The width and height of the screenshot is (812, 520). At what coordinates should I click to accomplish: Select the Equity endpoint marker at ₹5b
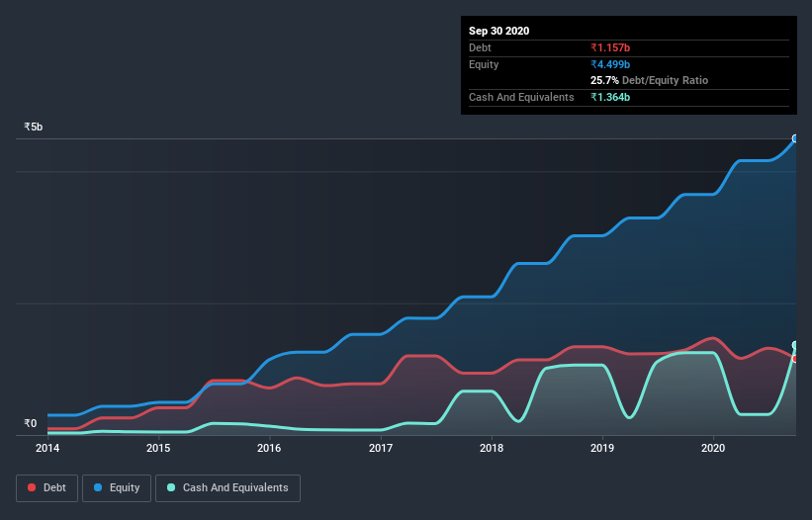795,138
